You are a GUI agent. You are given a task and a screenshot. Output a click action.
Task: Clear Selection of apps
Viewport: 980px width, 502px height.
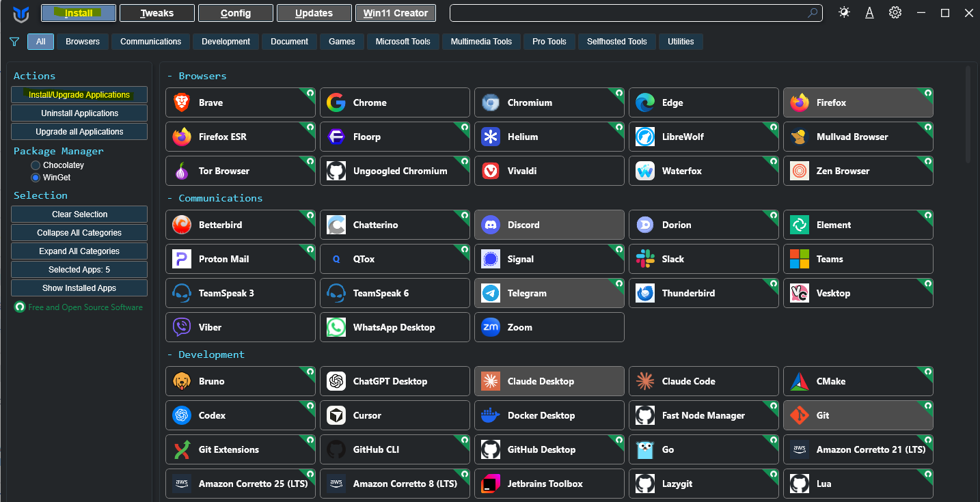[x=79, y=214]
